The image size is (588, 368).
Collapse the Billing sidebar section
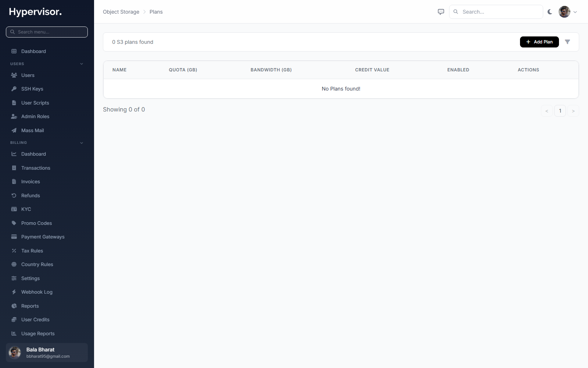(82, 143)
